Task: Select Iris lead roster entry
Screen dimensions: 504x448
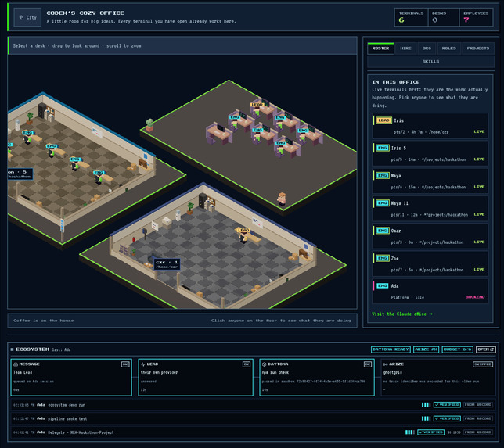Action: pyautogui.click(x=430, y=126)
